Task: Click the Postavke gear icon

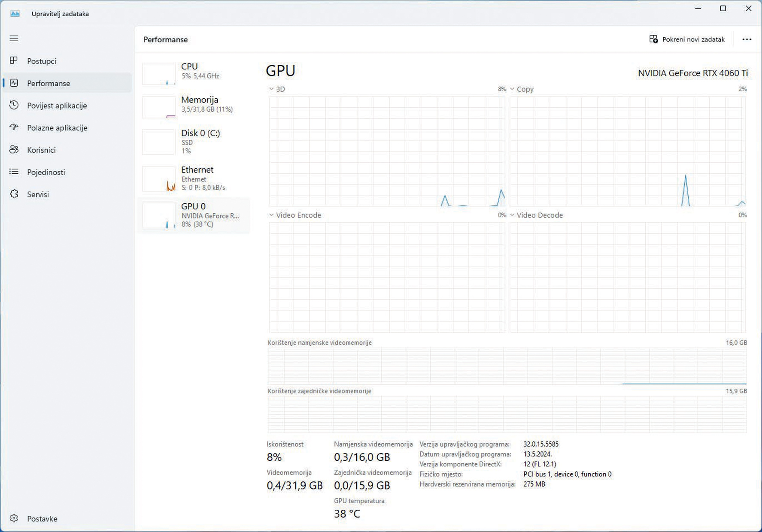Action: click(x=14, y=518)
